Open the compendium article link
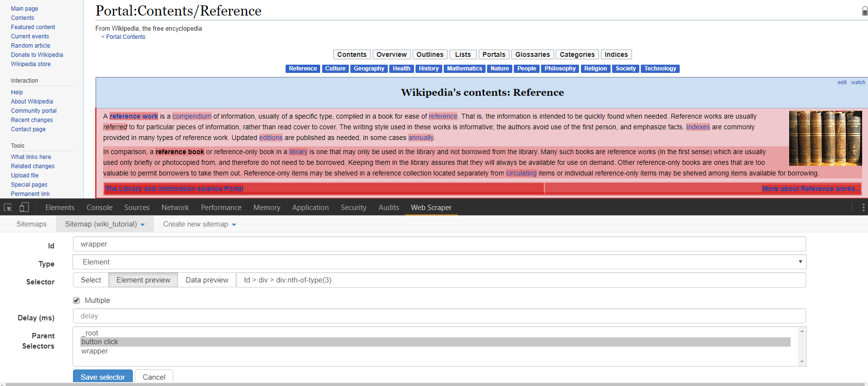868x386 pixels. (192, 116)
